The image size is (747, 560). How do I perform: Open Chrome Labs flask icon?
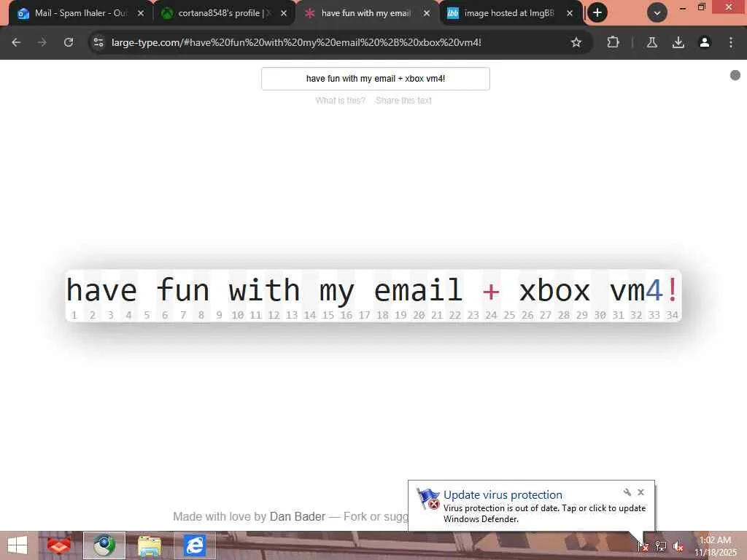651,42
